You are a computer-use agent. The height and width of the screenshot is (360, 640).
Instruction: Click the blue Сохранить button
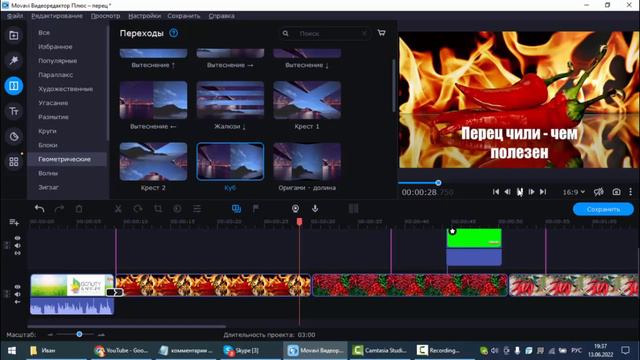pyautogui.click(x=603, y=209)
